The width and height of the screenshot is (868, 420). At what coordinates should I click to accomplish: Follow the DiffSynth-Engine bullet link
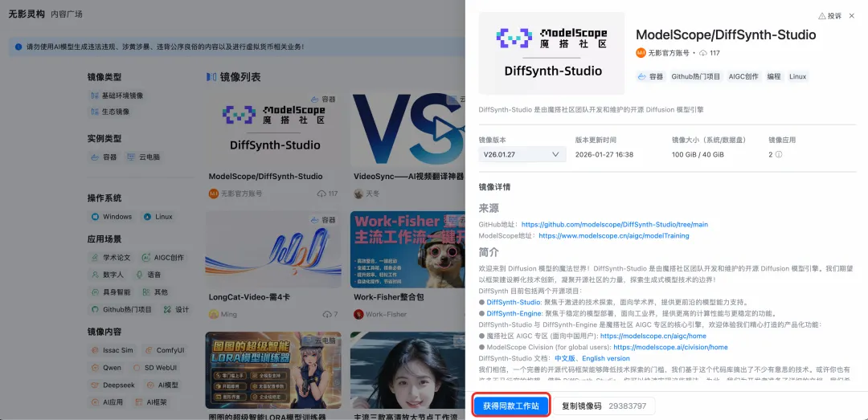pos(514,313)
